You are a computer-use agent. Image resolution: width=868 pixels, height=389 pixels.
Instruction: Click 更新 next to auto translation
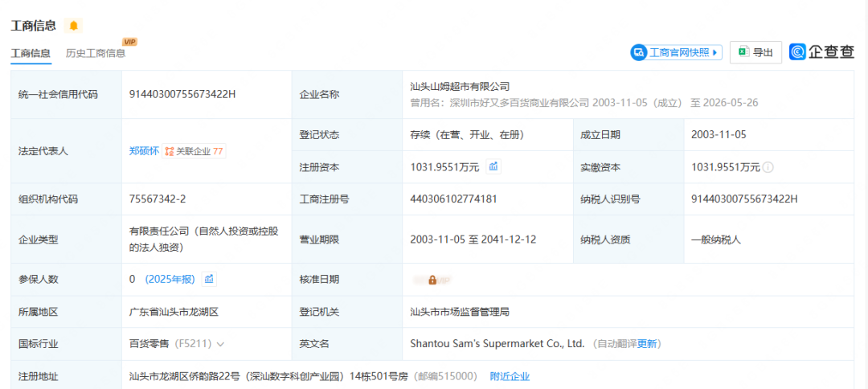(x=647, y=344)
